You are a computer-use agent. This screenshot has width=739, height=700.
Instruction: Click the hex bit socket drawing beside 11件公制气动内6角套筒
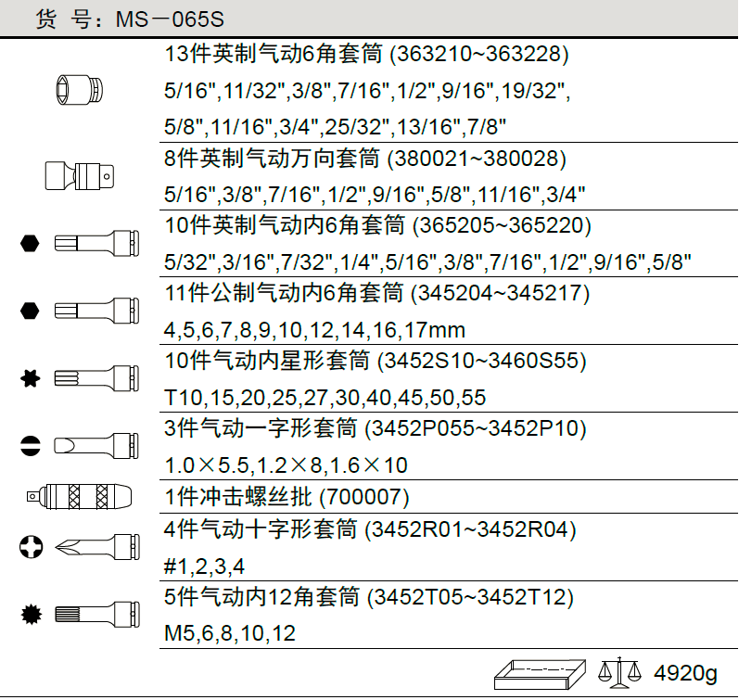pyautogui.click(x=96, y=311)
